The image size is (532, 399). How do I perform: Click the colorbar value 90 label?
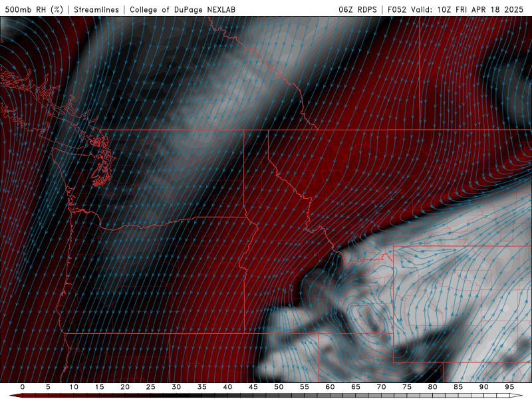coord(483,387)
